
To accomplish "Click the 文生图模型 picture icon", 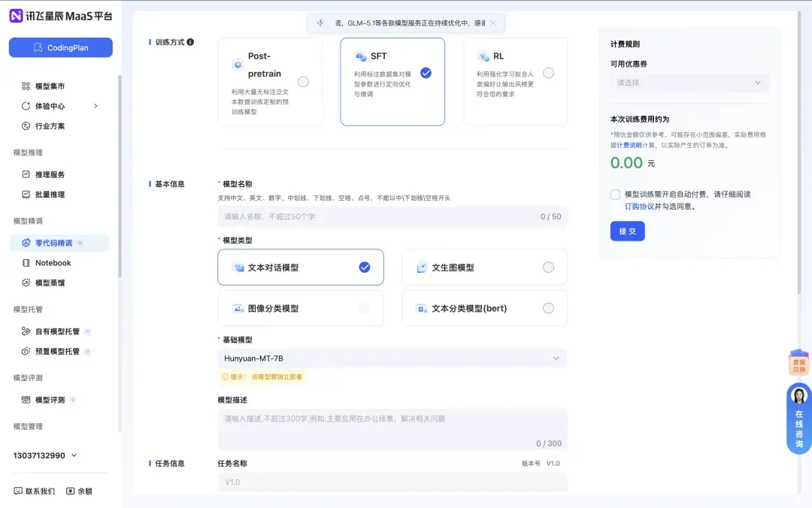I will 423,268.
